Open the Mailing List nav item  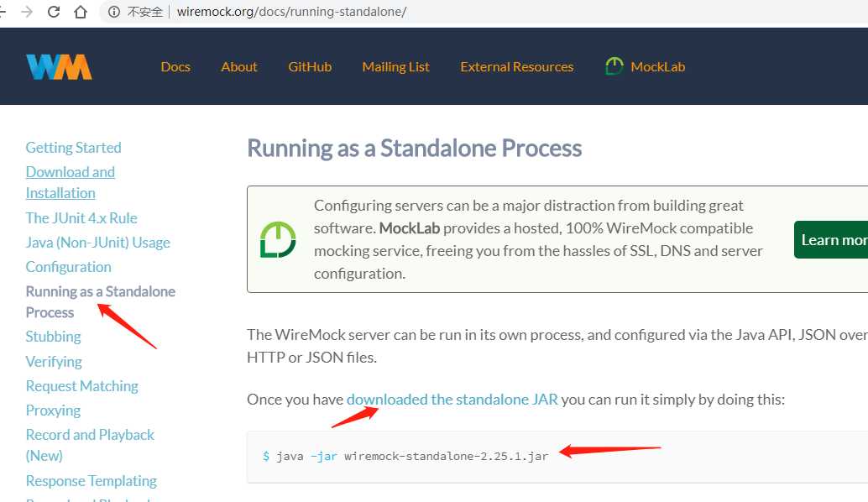coord(395,67)
